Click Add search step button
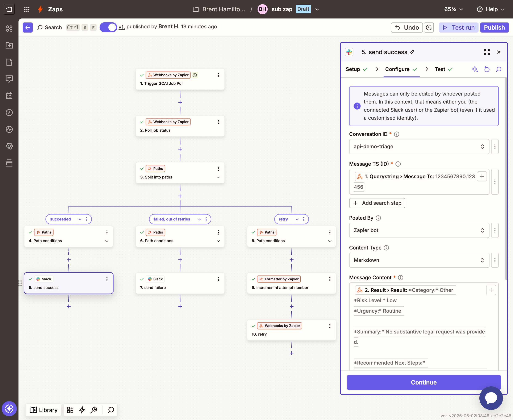513x420 pixels. (x=377, y=203)
